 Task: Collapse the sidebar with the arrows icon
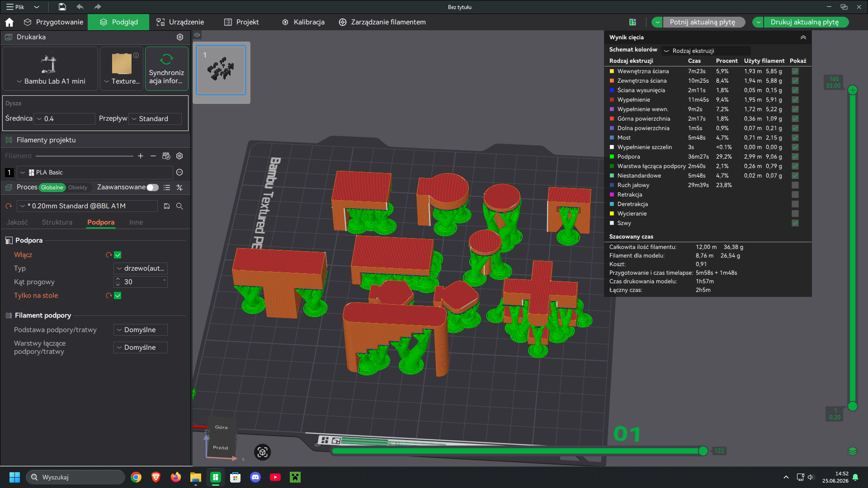(197, 35)
